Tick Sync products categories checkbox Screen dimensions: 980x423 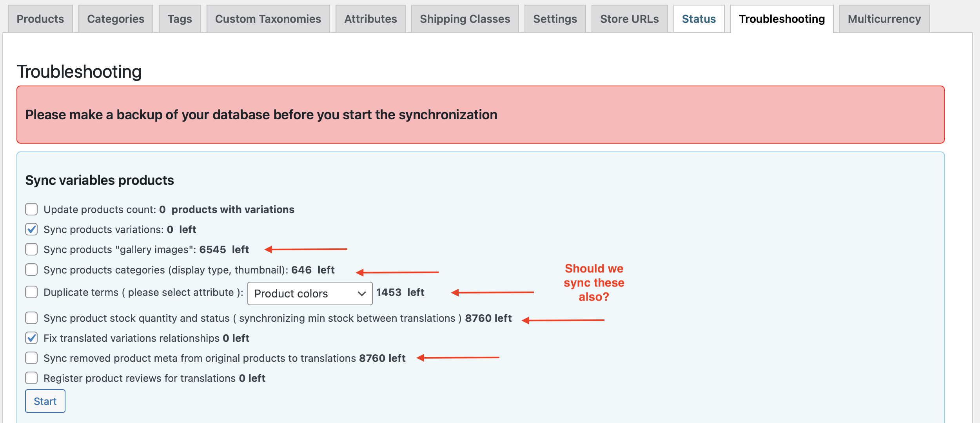[x=31, y=270]
